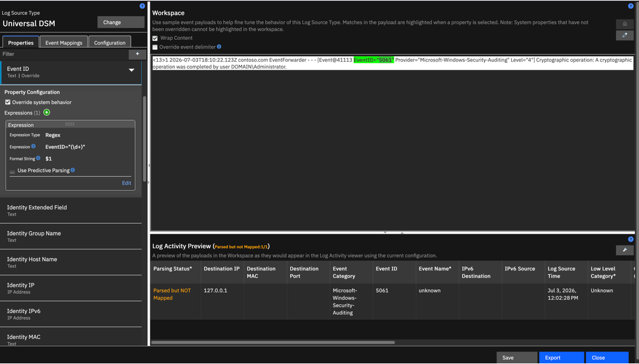Switch to the Properties tab
Viewport: 639px width, 364px height.
(x=21, y=42)
